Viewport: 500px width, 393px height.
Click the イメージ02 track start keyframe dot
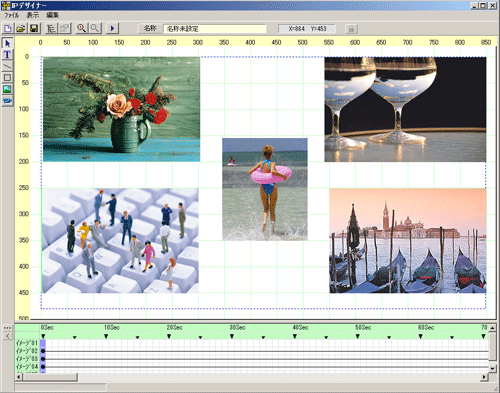click(43, 351)
